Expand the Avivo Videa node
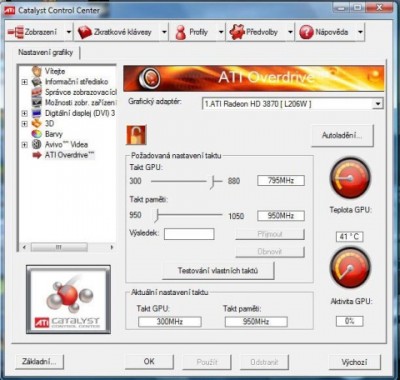 (24, 145)
